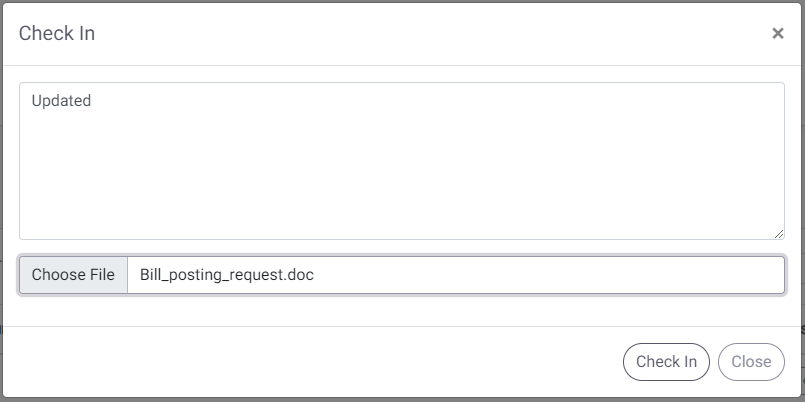Focus the comment textarea containing Updated
This screenshot has width=805, height=402.
coord(402,161)
